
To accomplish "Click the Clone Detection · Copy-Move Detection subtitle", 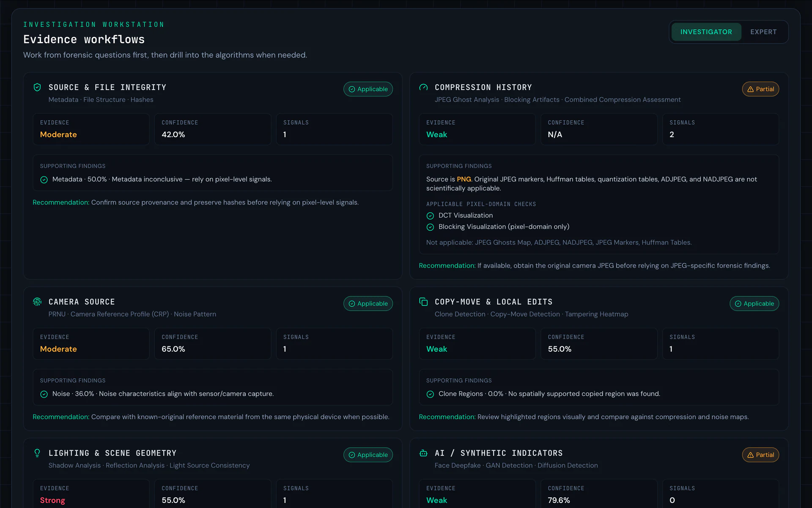I will click(531, 315).
